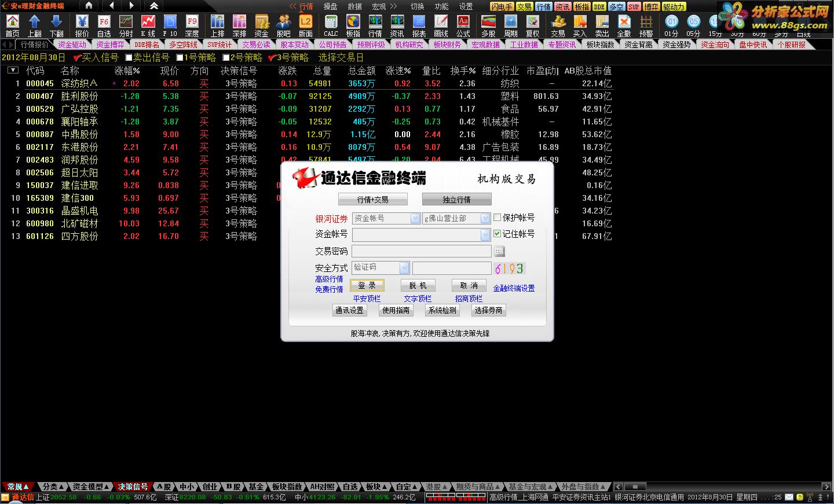
Task: Open the soft keyboard icon beside password field
Action: pyautogui.click(x=499, y=251)
